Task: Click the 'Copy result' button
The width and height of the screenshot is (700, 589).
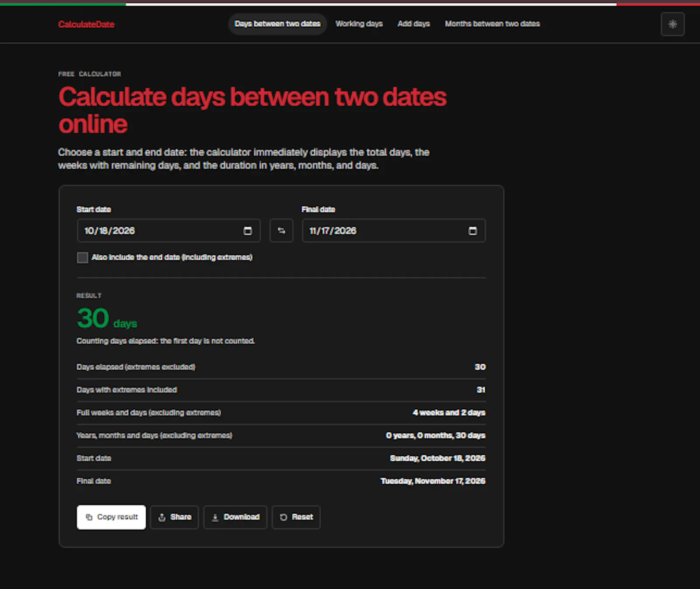Action: tap(111, 517)
